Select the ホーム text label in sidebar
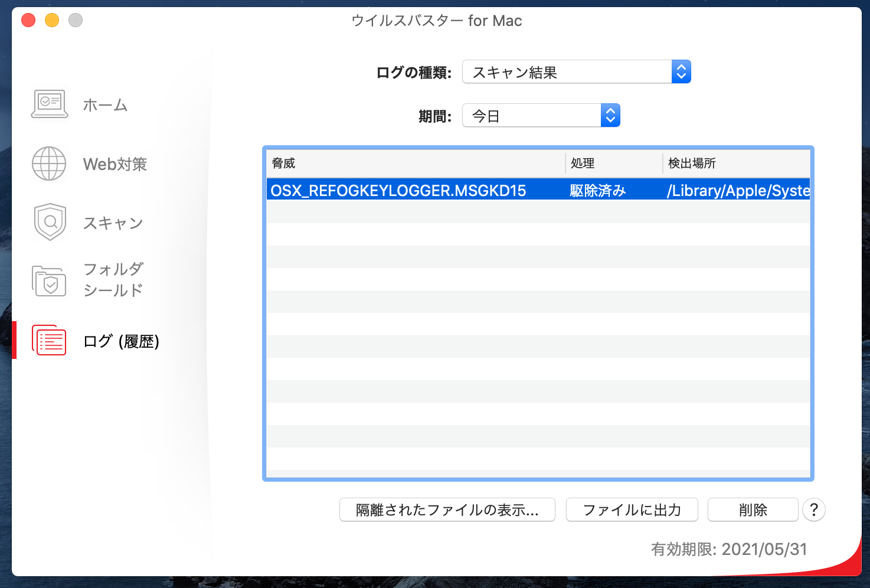870x588 pixels. (105, 105)
